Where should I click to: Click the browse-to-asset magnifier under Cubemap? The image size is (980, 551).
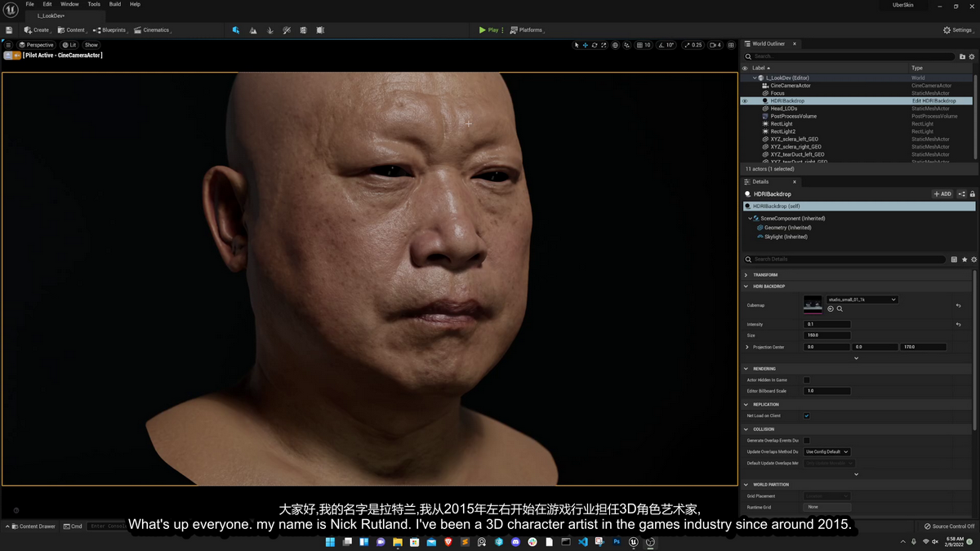pyautogui.click(x=840, y=309)
